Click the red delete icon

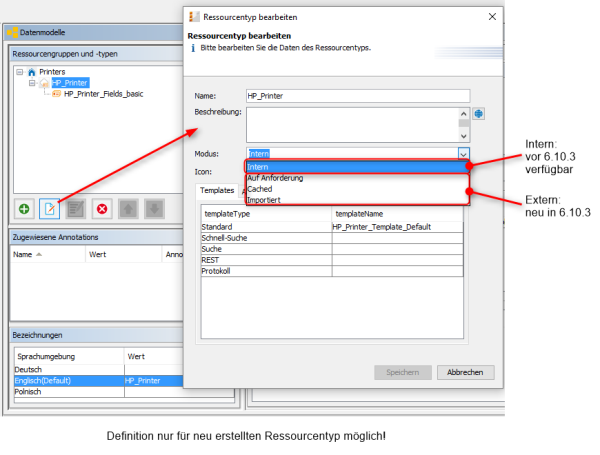102,208
